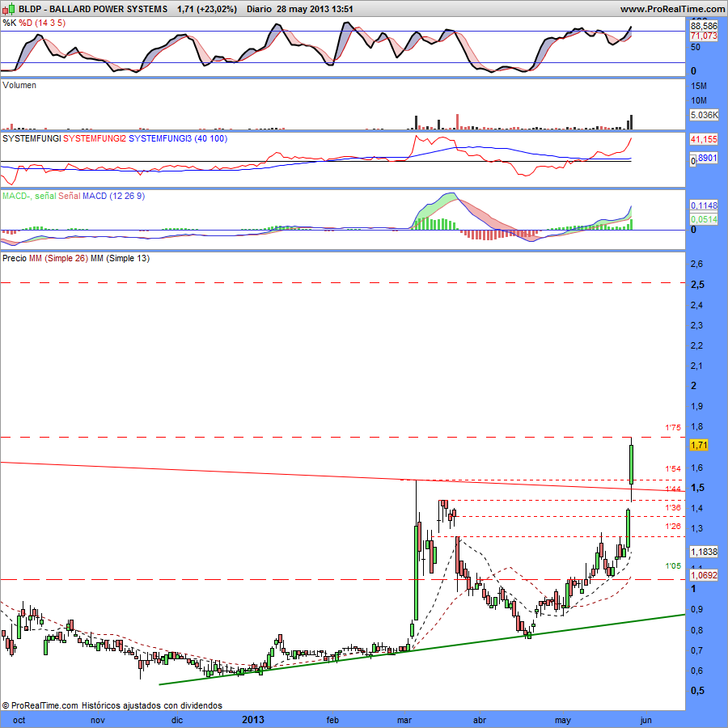This screenshot has width=728, height=728.
Task: Click the 1,1838 moving average value tag
Action: click(704, 552)
